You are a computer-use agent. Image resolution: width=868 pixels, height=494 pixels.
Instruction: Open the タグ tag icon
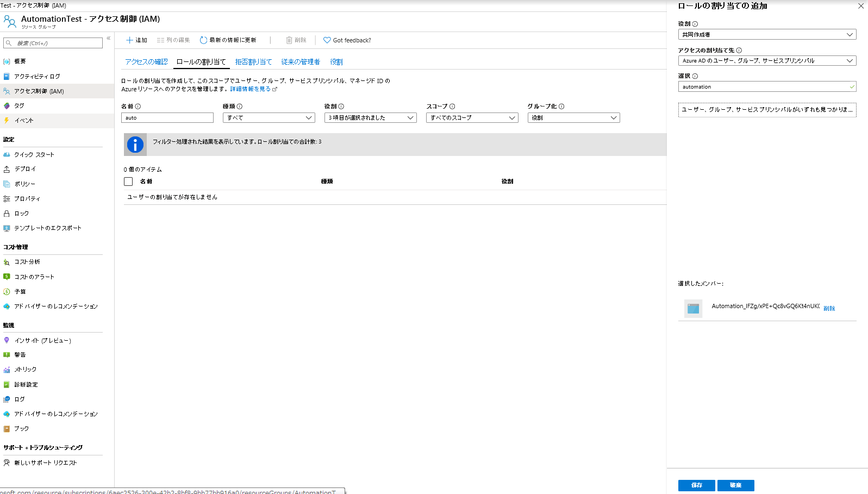7,106
